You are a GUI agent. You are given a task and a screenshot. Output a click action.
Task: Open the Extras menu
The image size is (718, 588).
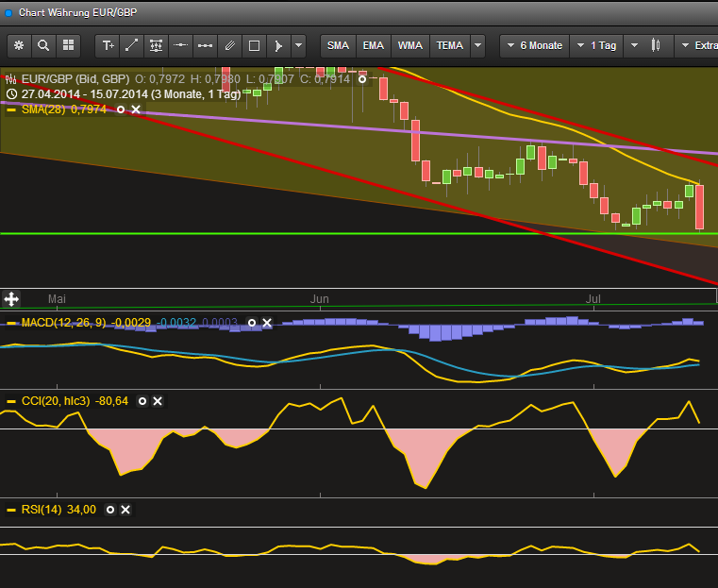pyautogui.click(x=700, y=45)
